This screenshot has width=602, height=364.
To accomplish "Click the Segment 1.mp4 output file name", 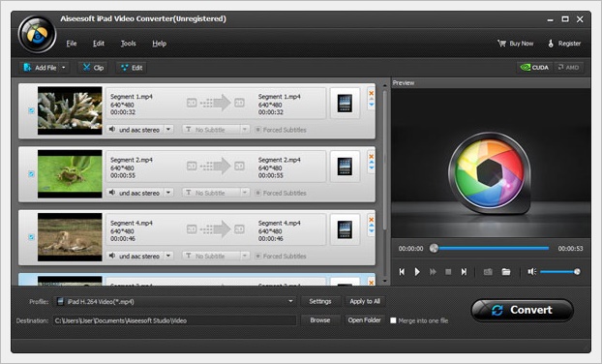I will tap(279, 97).
